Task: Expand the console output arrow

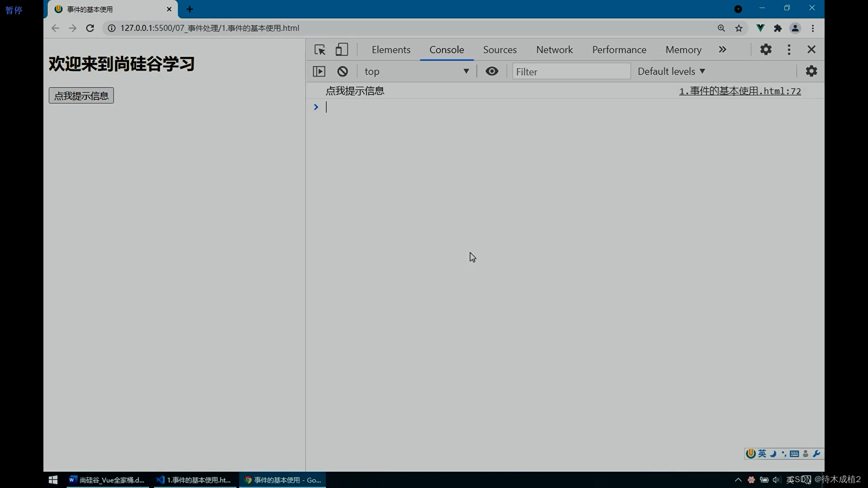Action: click(316, 106)
